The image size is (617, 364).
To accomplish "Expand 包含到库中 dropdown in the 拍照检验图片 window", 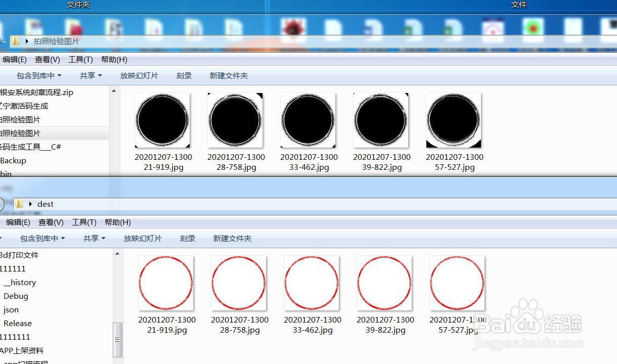I will tap(39, 76).
